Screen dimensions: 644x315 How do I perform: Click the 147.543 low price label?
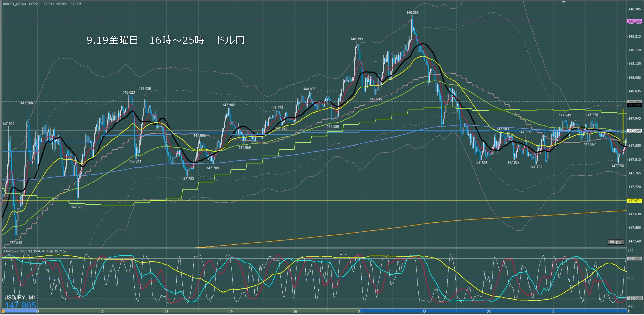point(16,242)
